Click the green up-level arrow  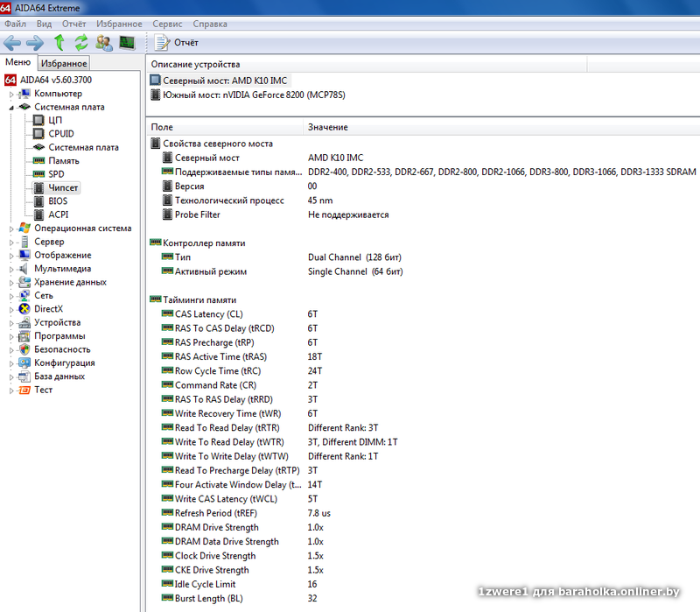click(59, 42)
